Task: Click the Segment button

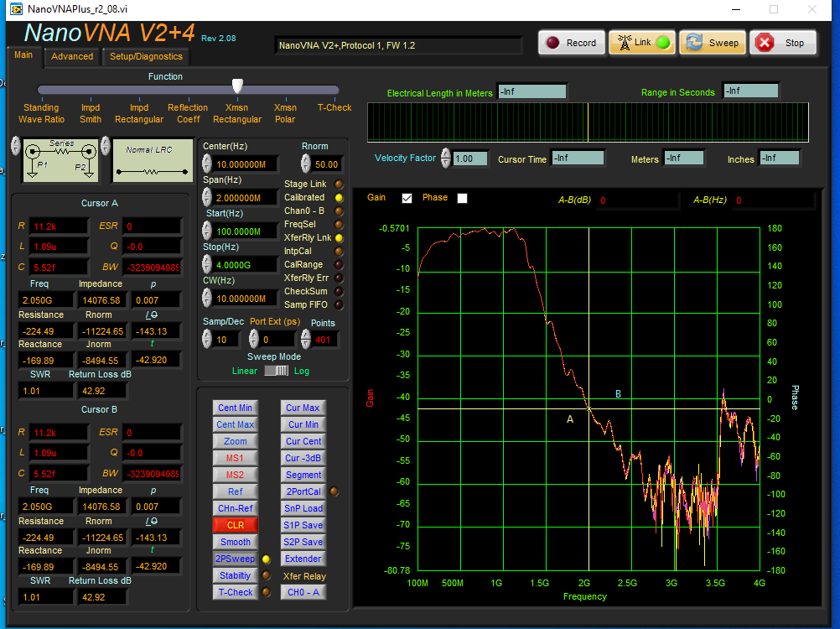Action: tap(303, 475)
